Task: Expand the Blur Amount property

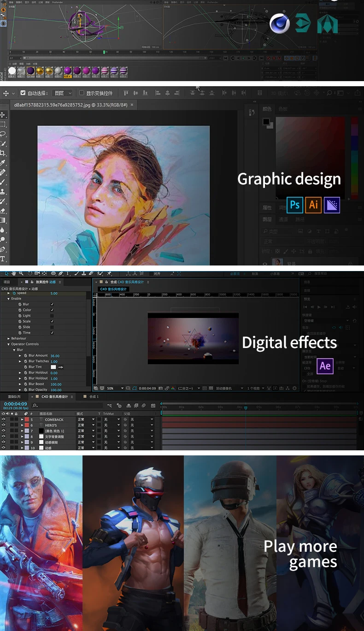Action: (20, 355)
